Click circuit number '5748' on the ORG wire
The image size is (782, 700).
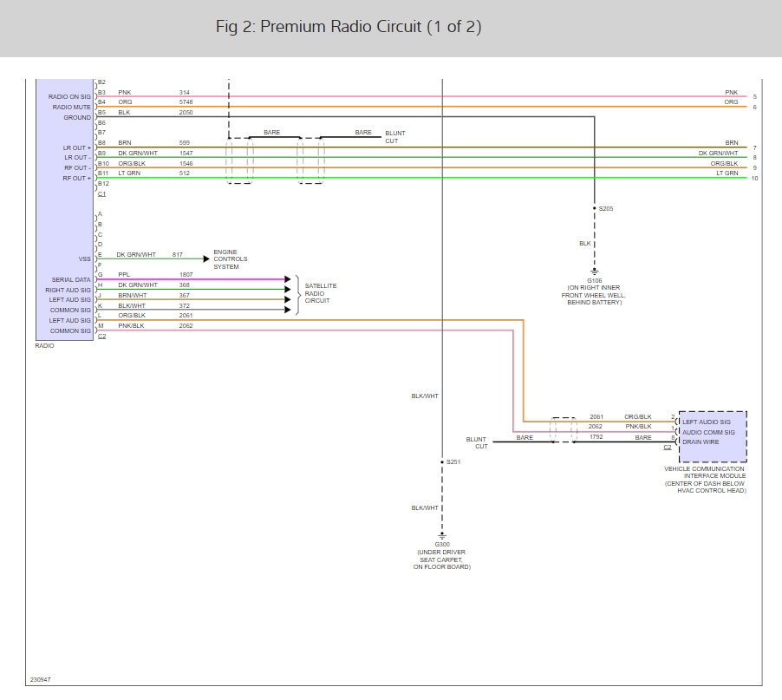point(186,101)
